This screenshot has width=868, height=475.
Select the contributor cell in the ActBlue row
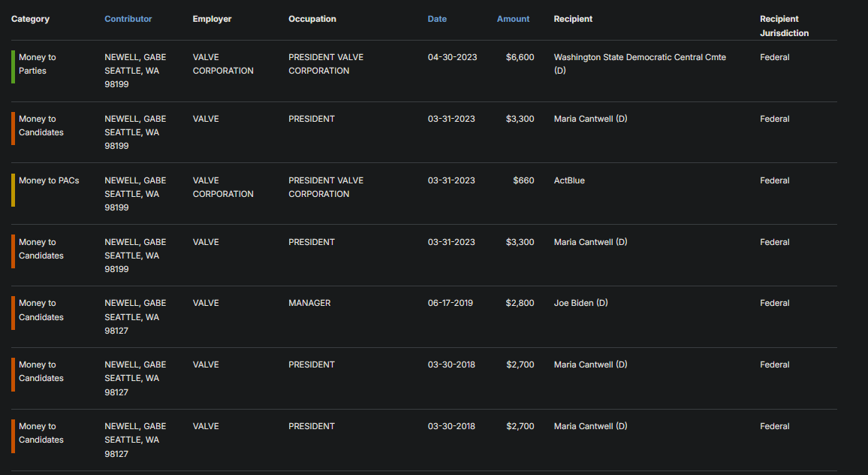click(135, 193)
